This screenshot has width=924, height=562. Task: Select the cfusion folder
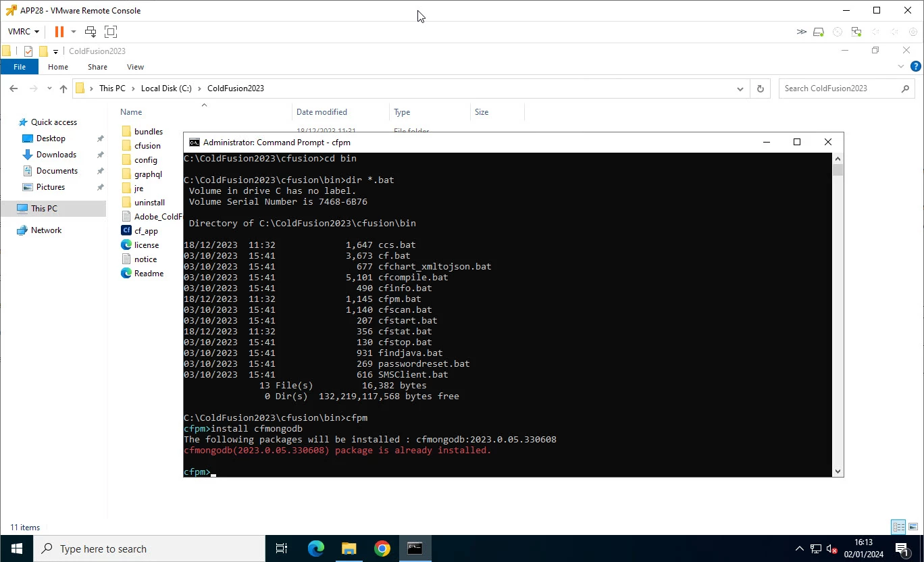tap(147, 146)
